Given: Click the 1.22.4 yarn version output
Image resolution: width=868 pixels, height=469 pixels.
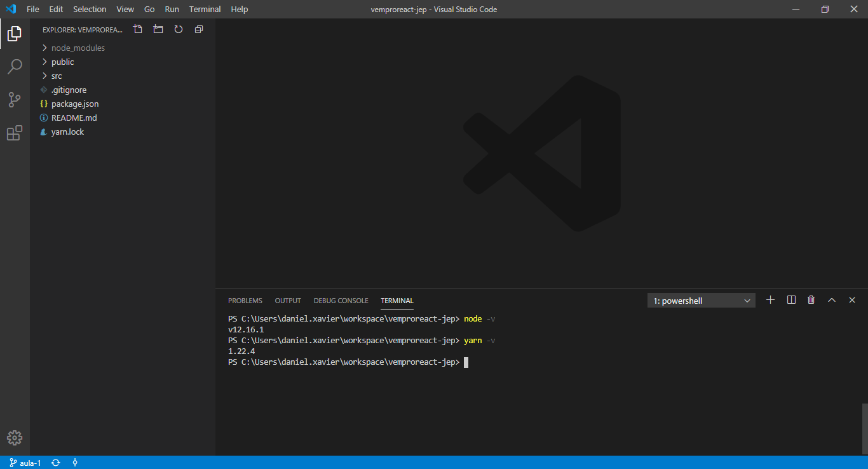Looking at the screenshot, I should (x=241, y=351).
